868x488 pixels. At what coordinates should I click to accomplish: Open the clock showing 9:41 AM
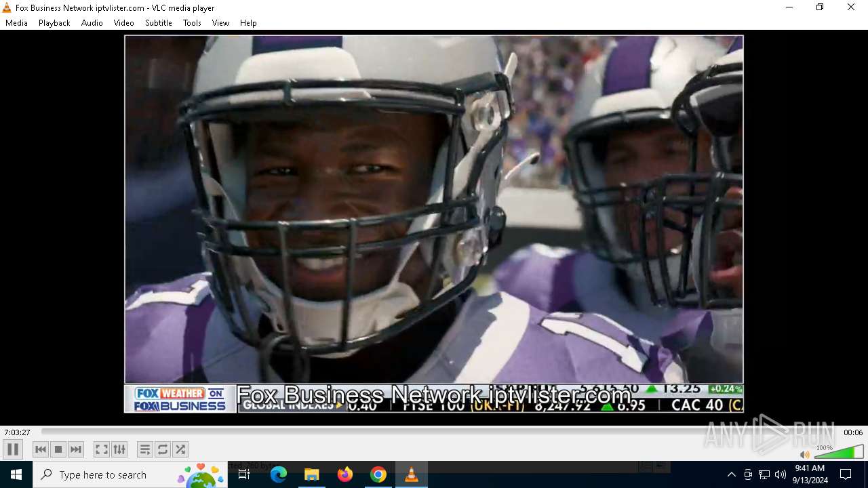pyautogui.click(x=810, y=474)
